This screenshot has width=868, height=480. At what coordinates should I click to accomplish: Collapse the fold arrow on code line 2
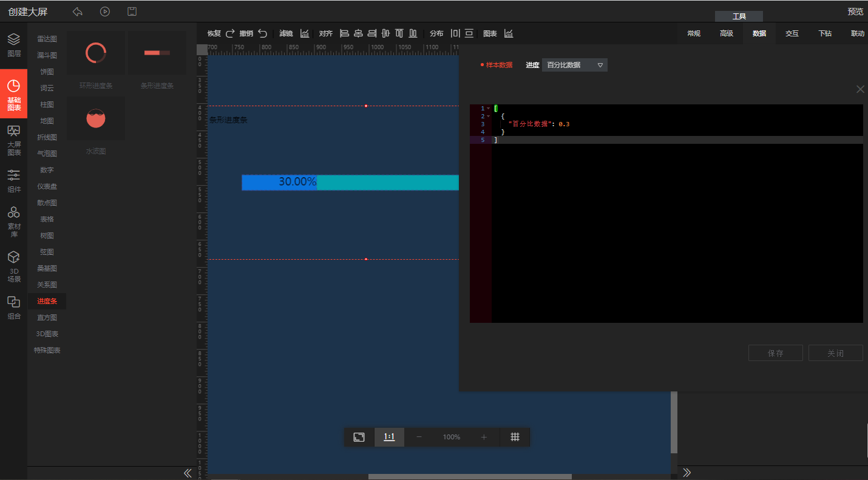(488, 116)
